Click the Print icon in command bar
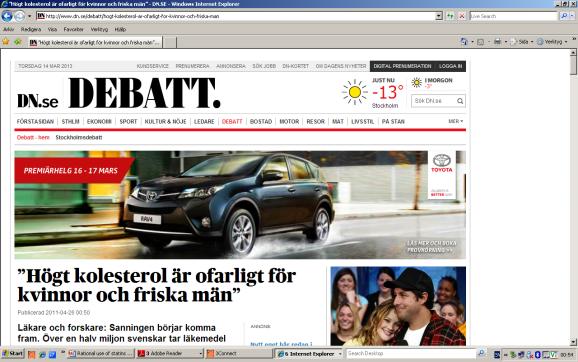Image resolution: width=578 pixels, height=362 pixels. click(x=497, y=42)
